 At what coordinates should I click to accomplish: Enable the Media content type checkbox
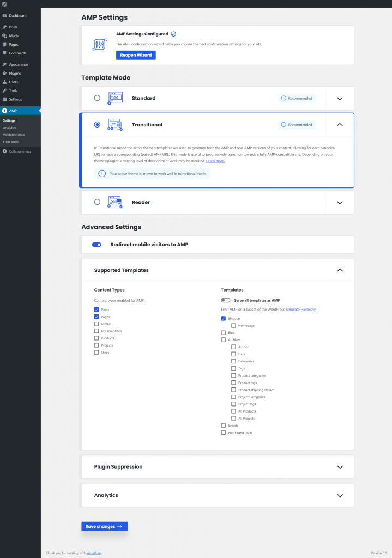[x=97, y=324]
